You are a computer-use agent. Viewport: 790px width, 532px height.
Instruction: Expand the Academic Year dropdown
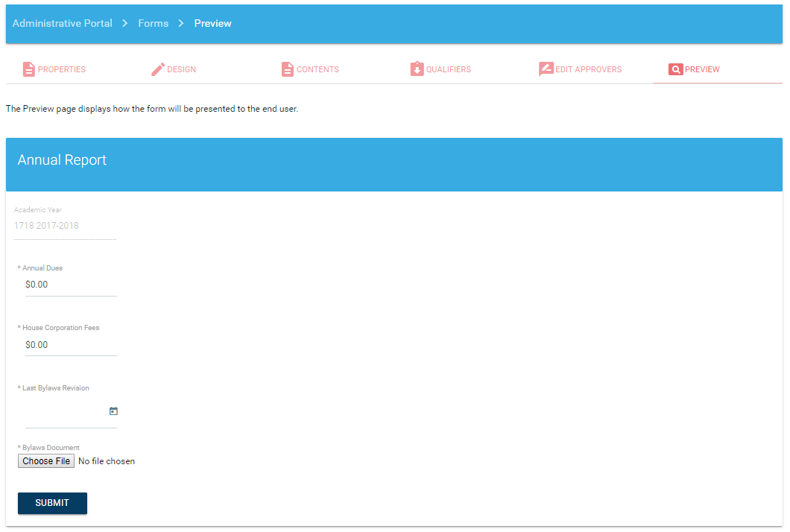pos(65,226)
